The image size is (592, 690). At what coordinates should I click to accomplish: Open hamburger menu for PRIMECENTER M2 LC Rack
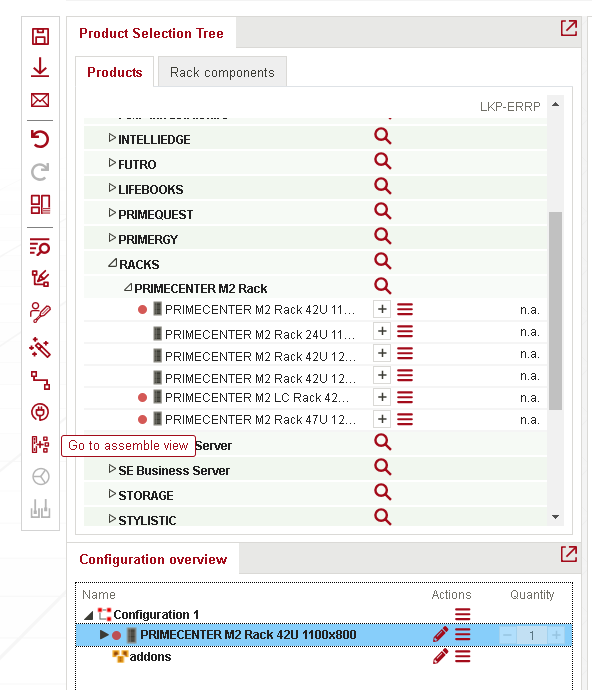[405, 397]
